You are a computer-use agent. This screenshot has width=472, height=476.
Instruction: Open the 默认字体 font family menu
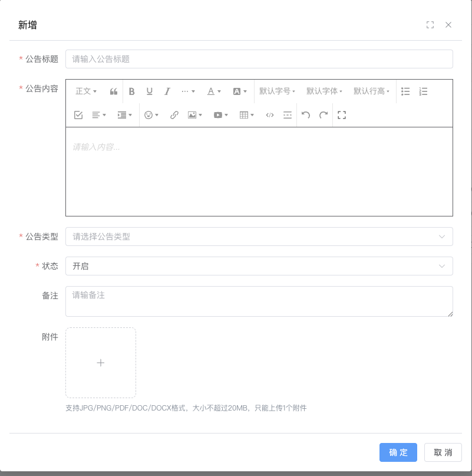tap(324, 91)
